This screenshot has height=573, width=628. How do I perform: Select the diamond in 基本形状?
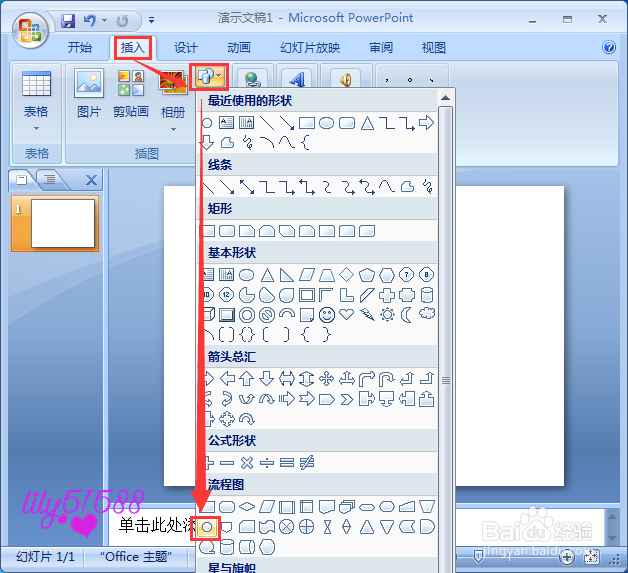pos(346,275)
